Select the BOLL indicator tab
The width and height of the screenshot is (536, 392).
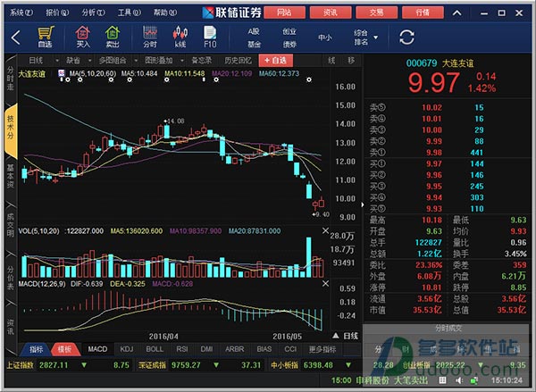tap(155, 349)
